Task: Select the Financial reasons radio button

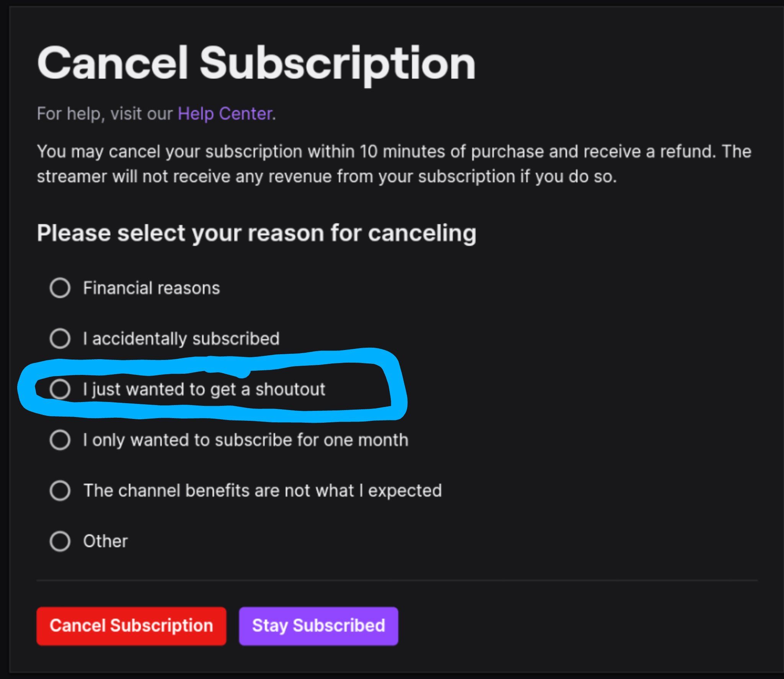Action: (x=60, y=288)
